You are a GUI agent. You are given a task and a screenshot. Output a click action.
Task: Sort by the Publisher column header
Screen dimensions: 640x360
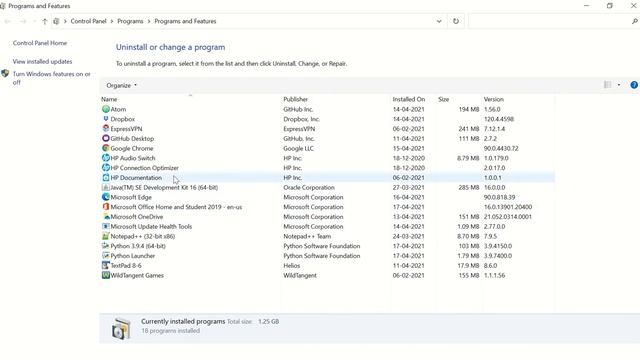pos(296,99)
